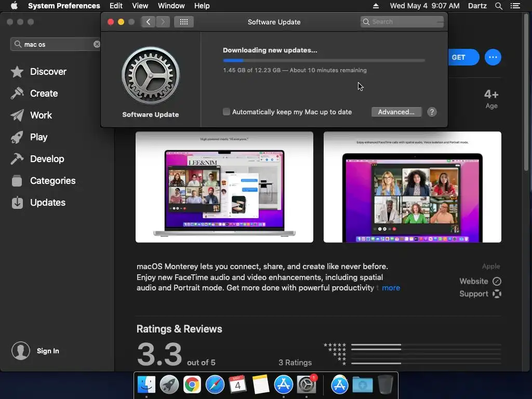Click the large Software Update gear icon
The width and height of the screenshot is (532, 399).
tap(151, 76)
